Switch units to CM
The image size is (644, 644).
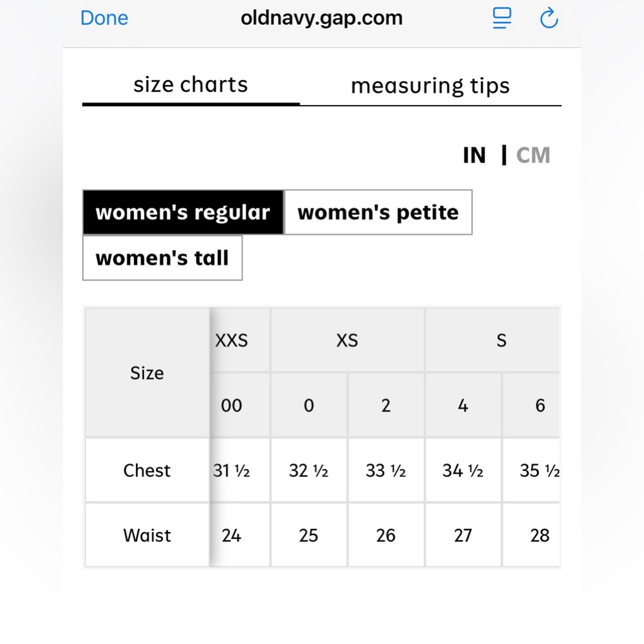[x=533, y=155]
